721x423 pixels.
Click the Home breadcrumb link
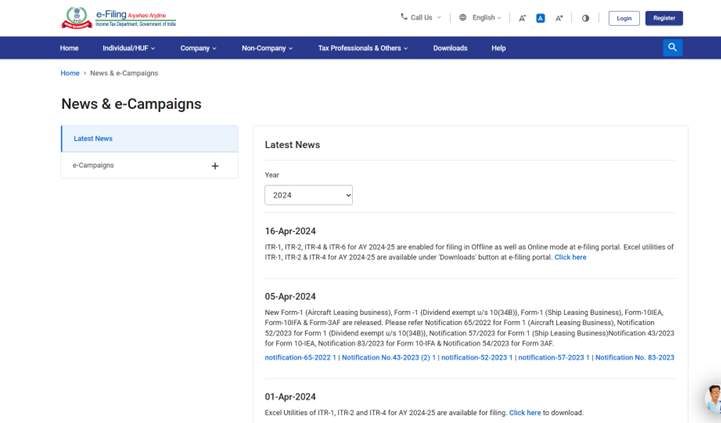pos(70,73)
